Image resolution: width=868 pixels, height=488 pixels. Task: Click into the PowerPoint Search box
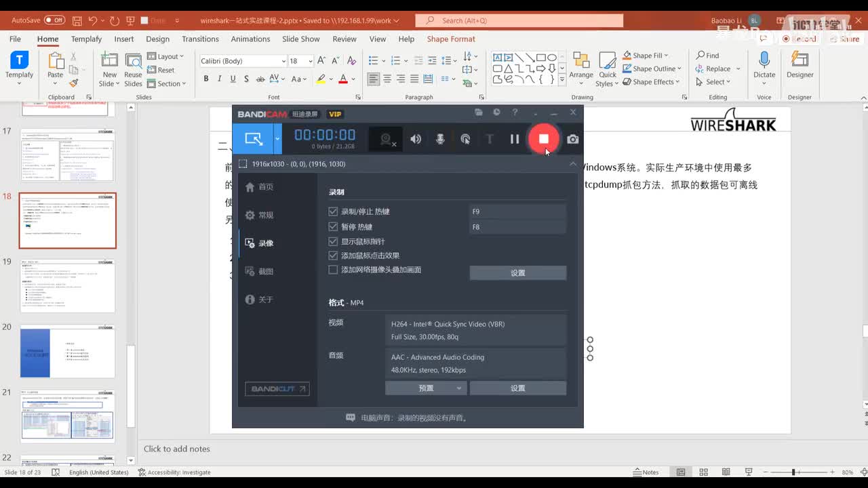point(519,20)
